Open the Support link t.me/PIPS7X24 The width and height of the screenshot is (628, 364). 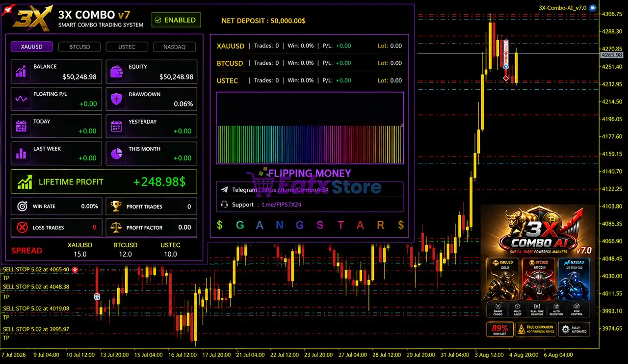click(282, 205)
